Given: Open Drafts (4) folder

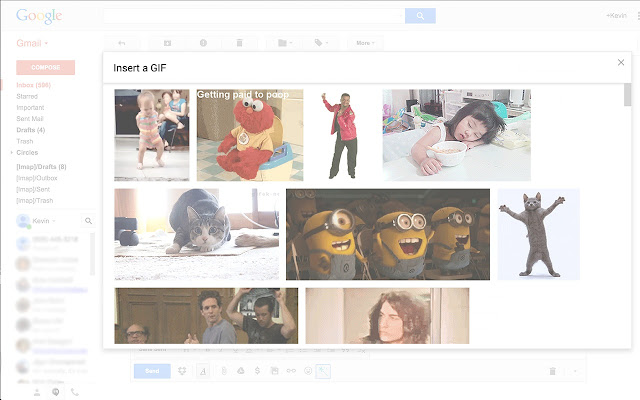Looking at the screenshot, I should point(31,130).
